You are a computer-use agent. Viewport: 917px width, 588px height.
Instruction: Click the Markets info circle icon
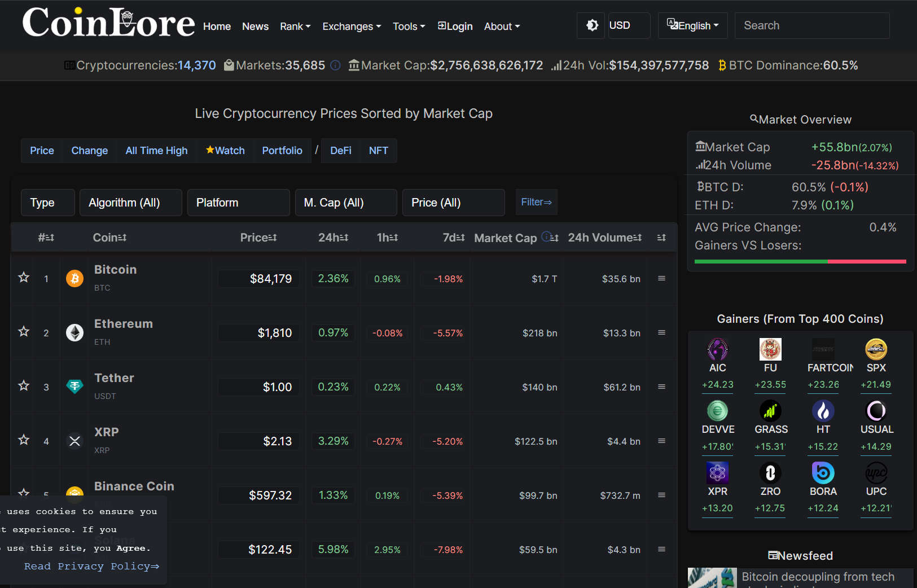(x=335, y=65)
